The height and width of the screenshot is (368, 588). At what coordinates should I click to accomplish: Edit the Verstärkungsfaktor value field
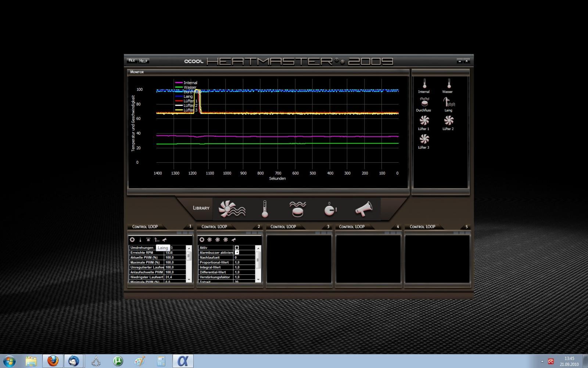click(244, 277)
